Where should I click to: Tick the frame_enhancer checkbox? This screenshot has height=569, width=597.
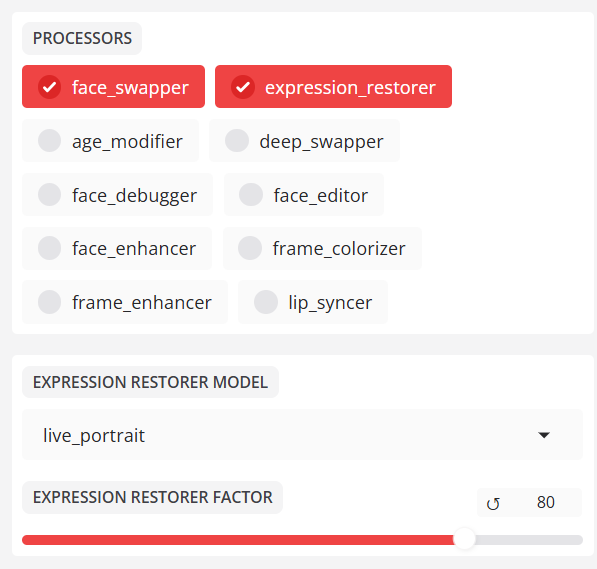tap(125, 302)
